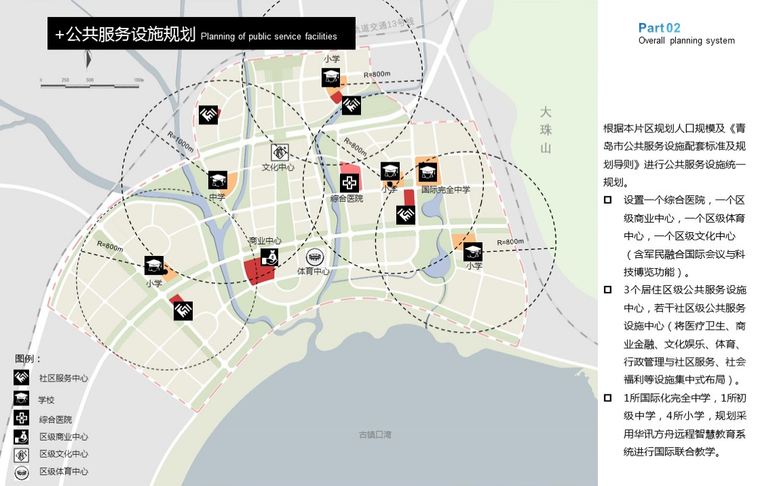This screenshot has height=486, width=760.
Task: Click the legend label 区级商业中心
Action: pos(63,437)
